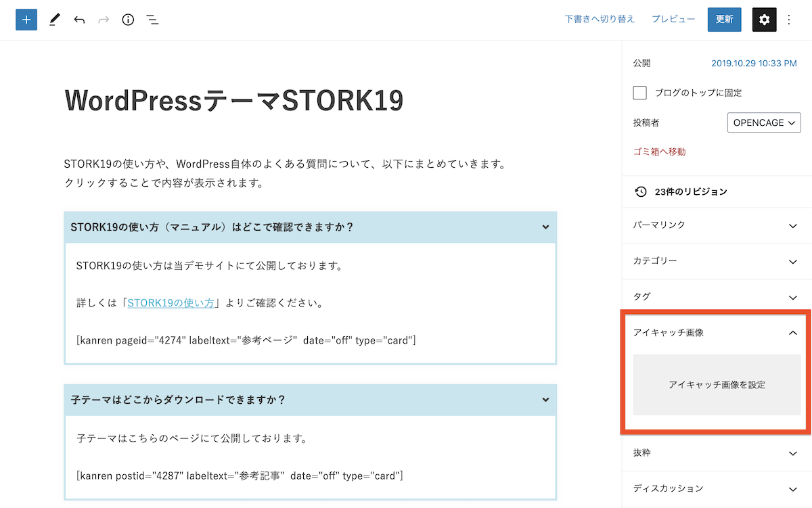Expand the ディスカッション panel
The image size is (812, 508).
717,488
